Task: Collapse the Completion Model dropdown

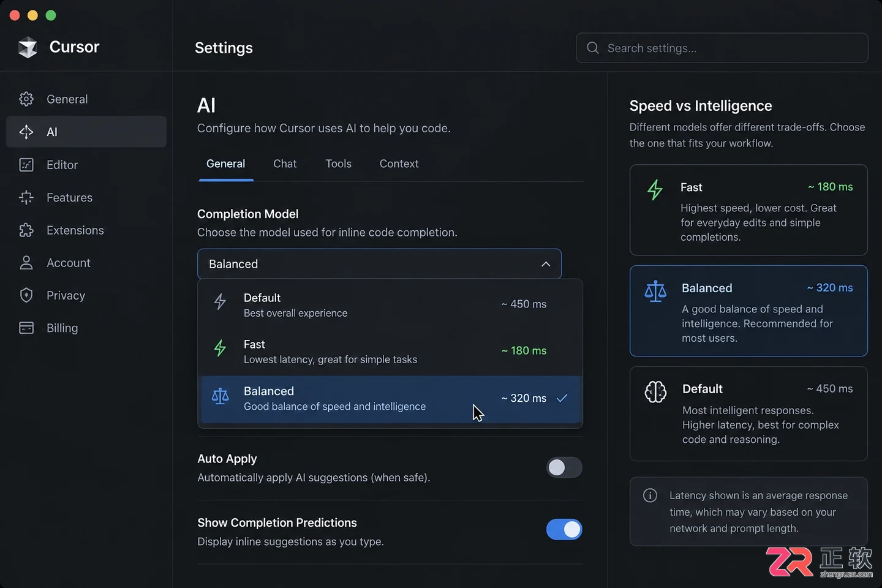Action: (x=379, y=264)
